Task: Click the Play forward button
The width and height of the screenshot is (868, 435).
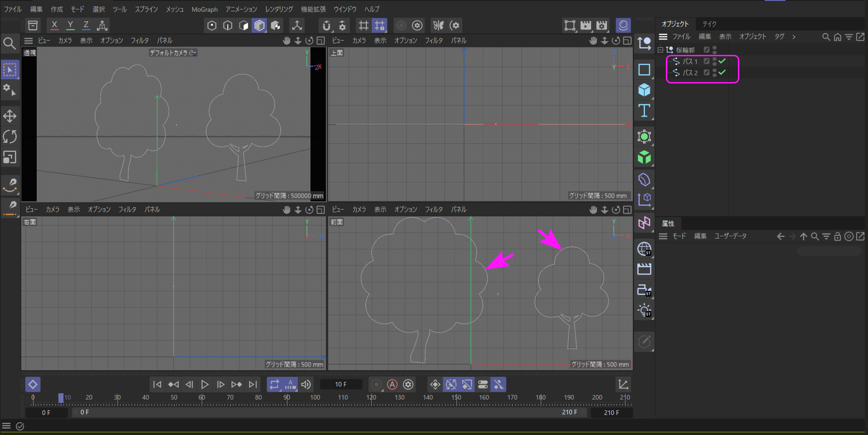Action: click(205, 385)
